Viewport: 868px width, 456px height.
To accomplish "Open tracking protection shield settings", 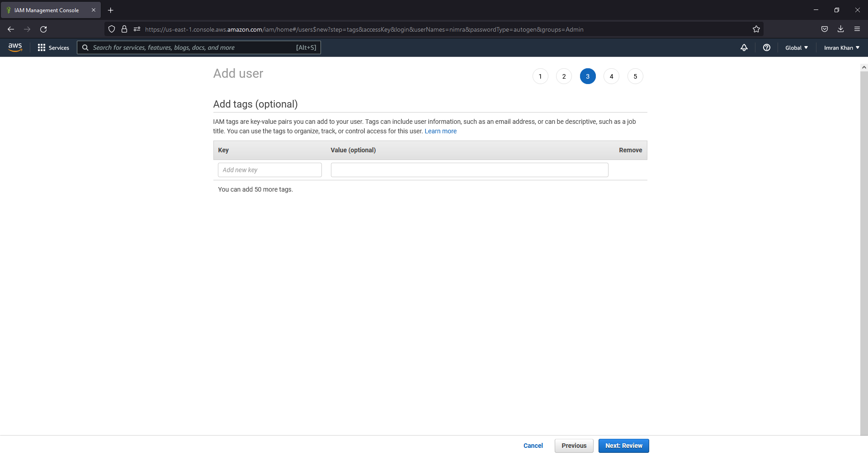I will 112,29.
